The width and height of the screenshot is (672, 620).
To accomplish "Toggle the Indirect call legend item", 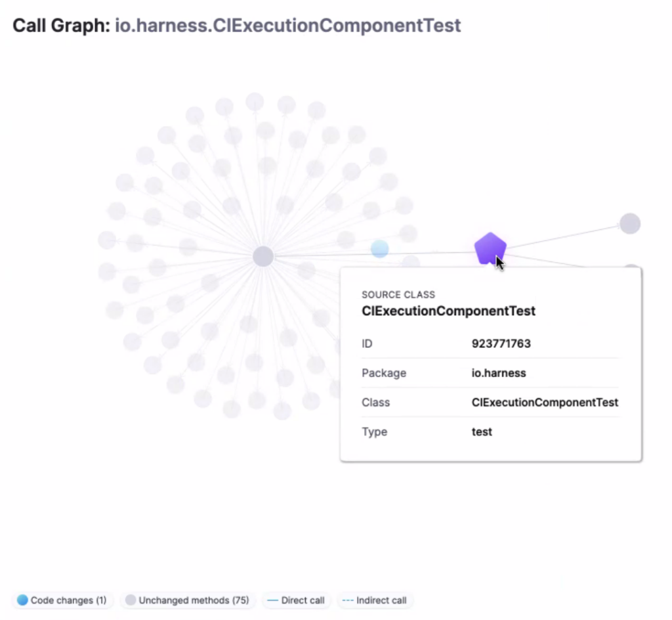I will tap(375, 600).
